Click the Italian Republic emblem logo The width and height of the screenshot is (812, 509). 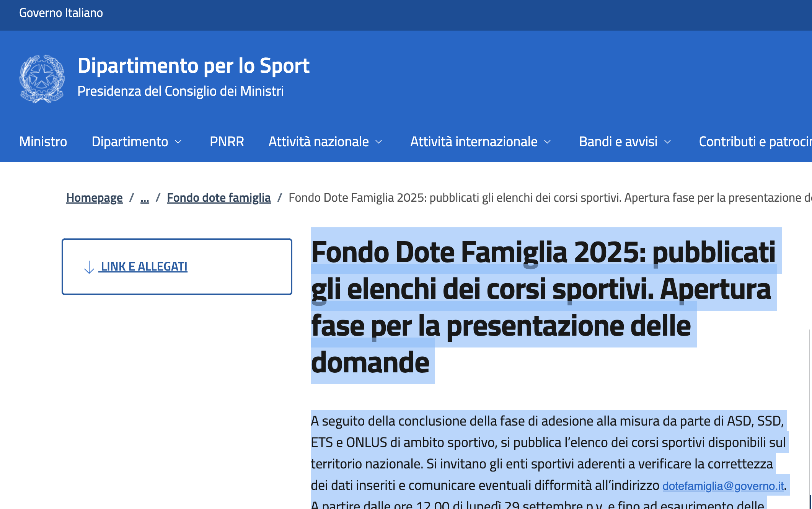point(42,79)
